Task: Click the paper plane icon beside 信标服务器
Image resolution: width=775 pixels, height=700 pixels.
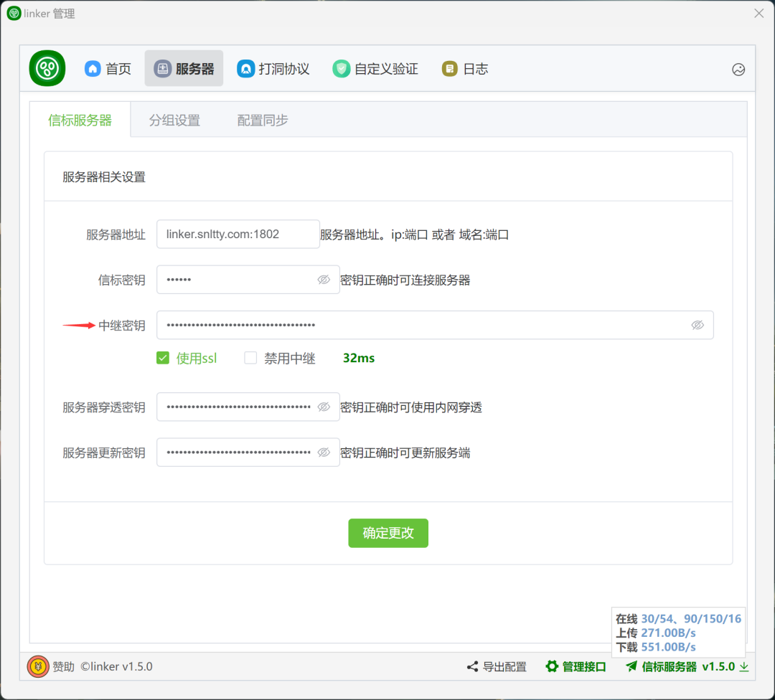Action: [x=631, y=666]
